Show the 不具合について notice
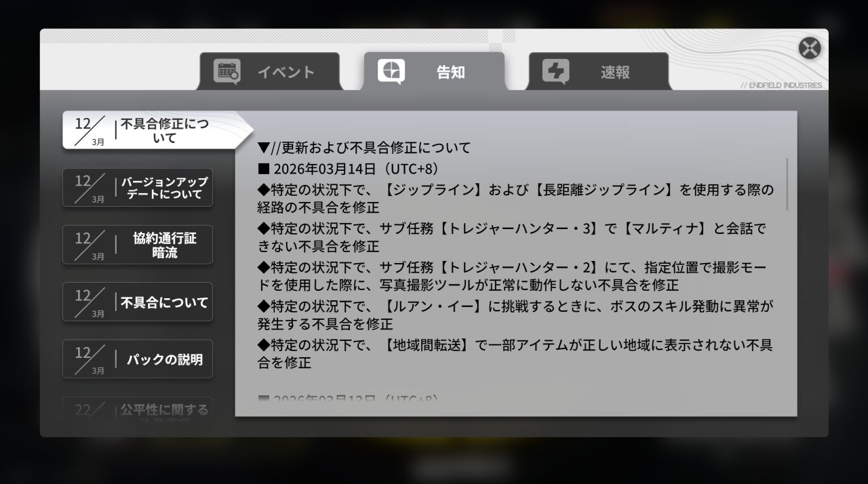868x484 pixels. [164, 302]
